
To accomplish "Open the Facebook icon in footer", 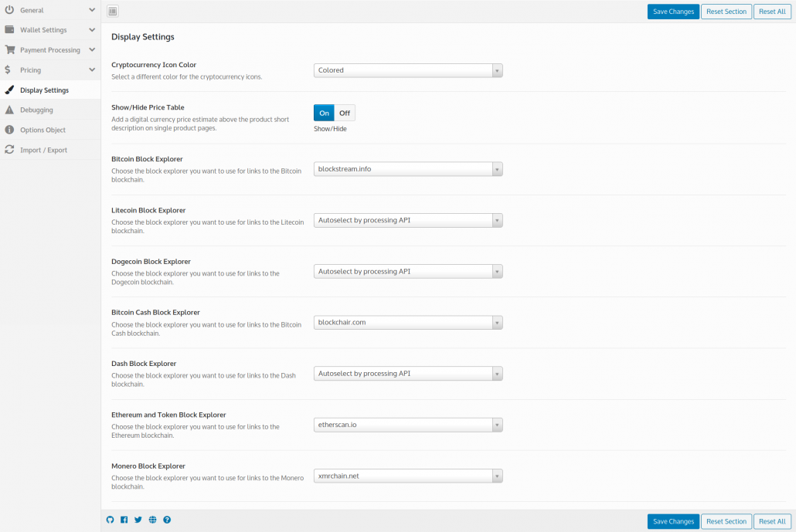I will click(124, 520).
